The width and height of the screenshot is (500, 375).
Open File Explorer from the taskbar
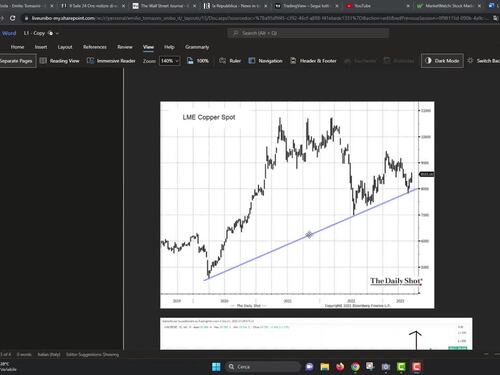click(325, 367)
